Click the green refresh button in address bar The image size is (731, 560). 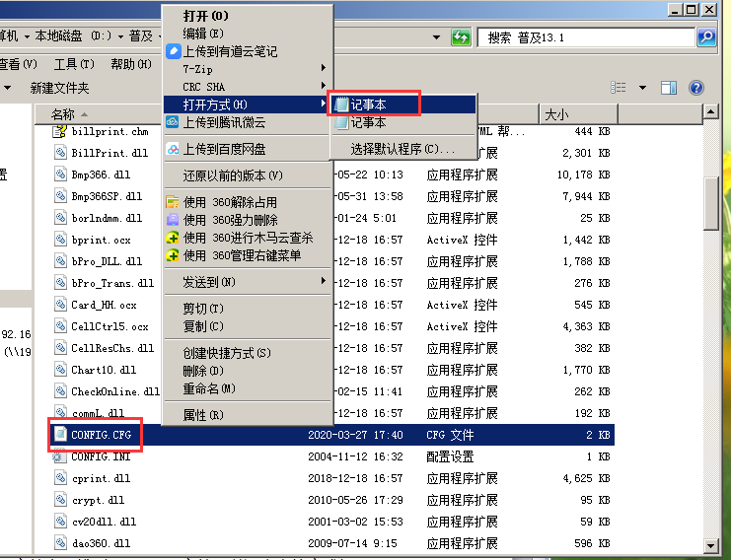point(461,37)
